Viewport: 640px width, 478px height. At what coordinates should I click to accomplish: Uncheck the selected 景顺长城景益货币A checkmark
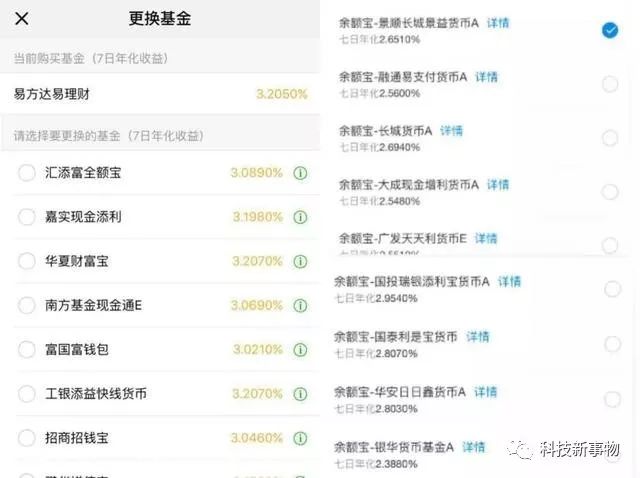[x=610, y=30]
